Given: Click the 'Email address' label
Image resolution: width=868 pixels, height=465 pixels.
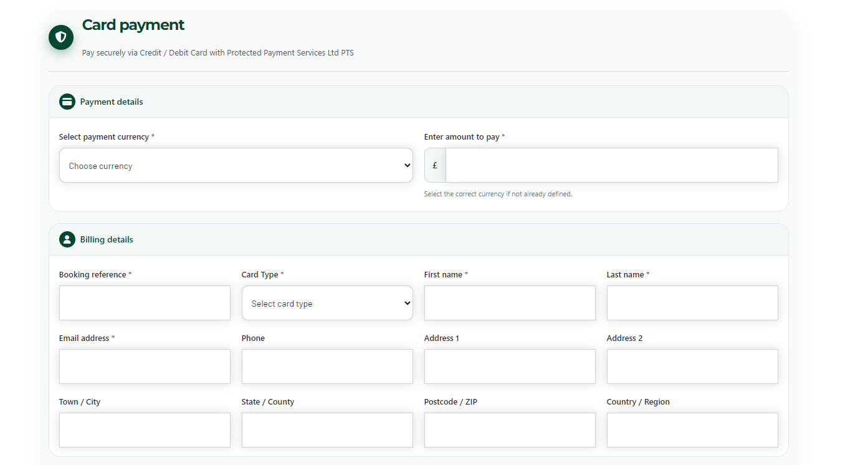Looking at the screenshot, I should 87,338.
